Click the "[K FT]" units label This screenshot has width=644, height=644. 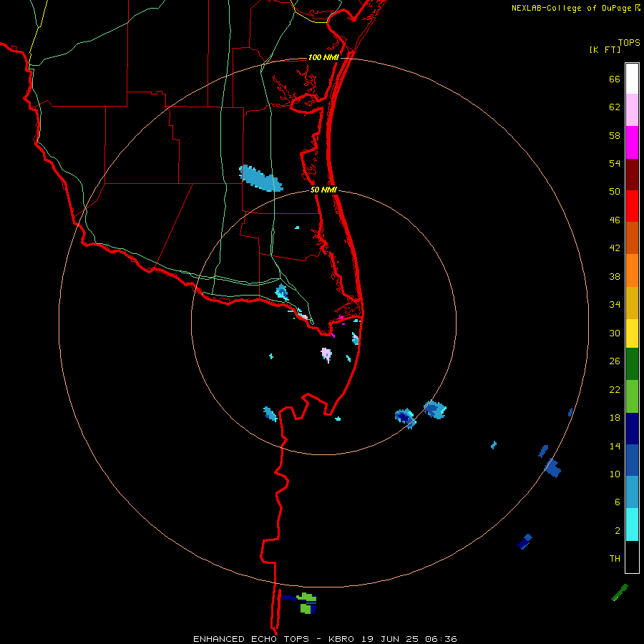tap(605, 50)
